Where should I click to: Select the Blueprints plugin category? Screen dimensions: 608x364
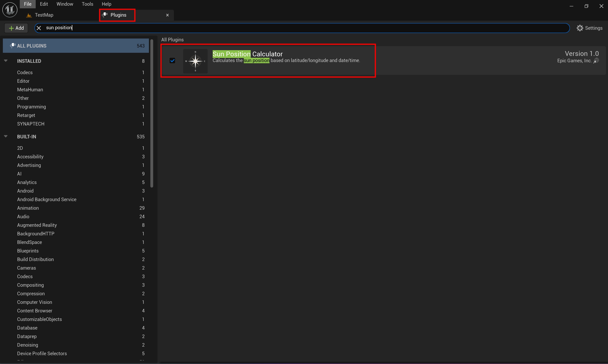[28, 251]
